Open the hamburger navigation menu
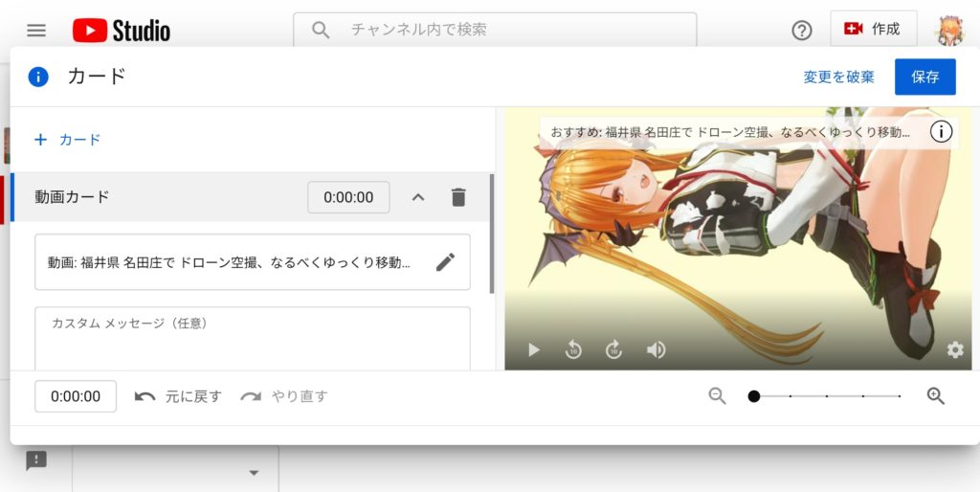 [36, 30]
